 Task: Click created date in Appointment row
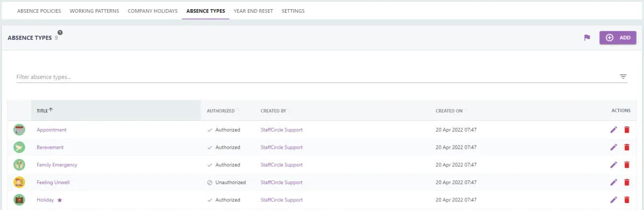[456, 129]
